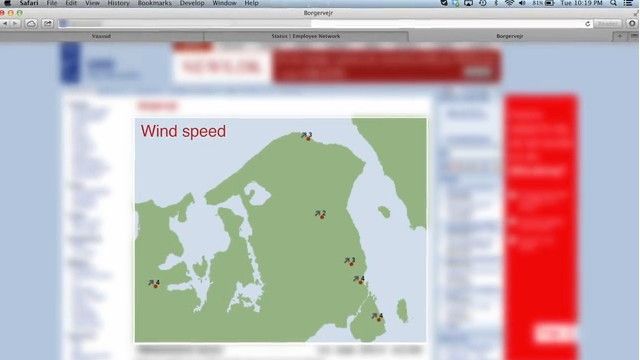Reload the page with the refresh icon

(x=587, y=24)
